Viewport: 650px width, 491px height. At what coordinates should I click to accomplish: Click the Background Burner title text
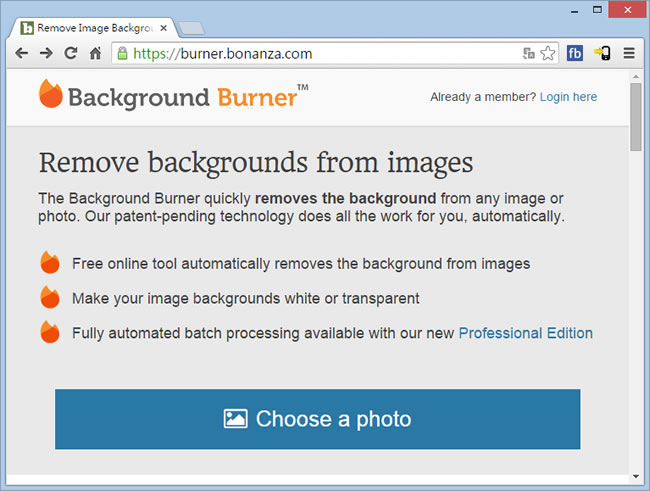click(x=188, y=97)
